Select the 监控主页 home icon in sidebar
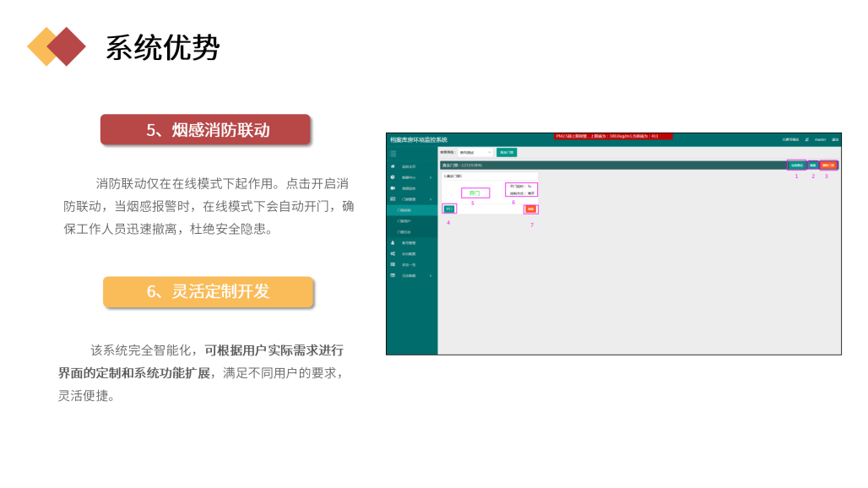 (x=393, y=165)
